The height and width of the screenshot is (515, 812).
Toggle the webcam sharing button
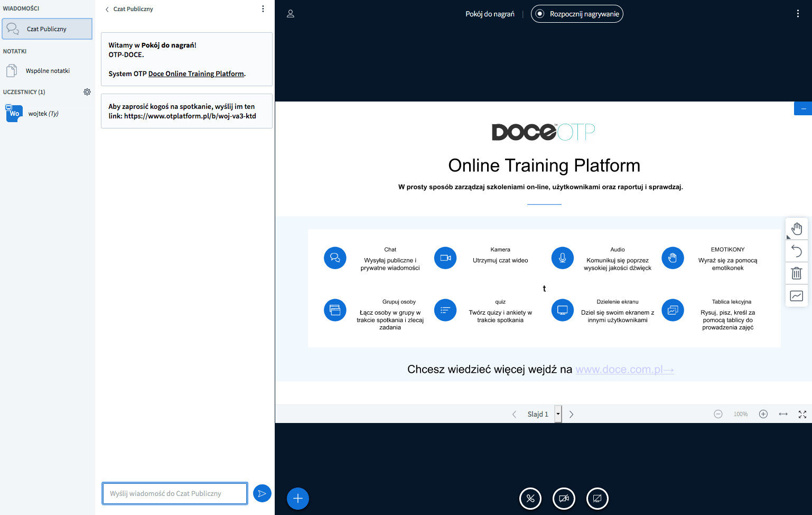click(x=564, y=499)
